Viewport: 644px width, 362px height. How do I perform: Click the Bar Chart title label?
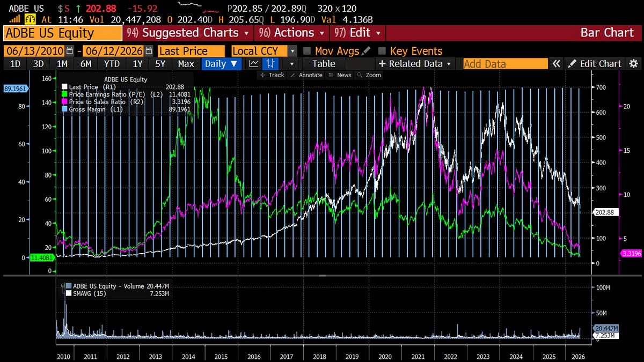(x=607, y=33)
